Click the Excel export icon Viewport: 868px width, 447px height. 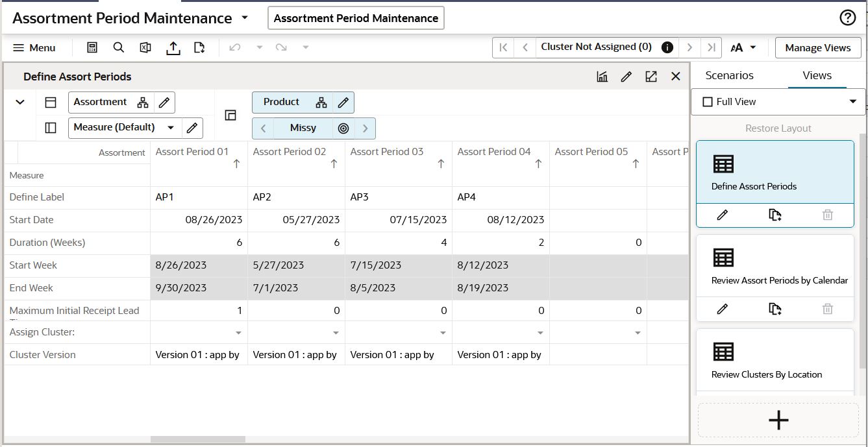click(145, 47)
